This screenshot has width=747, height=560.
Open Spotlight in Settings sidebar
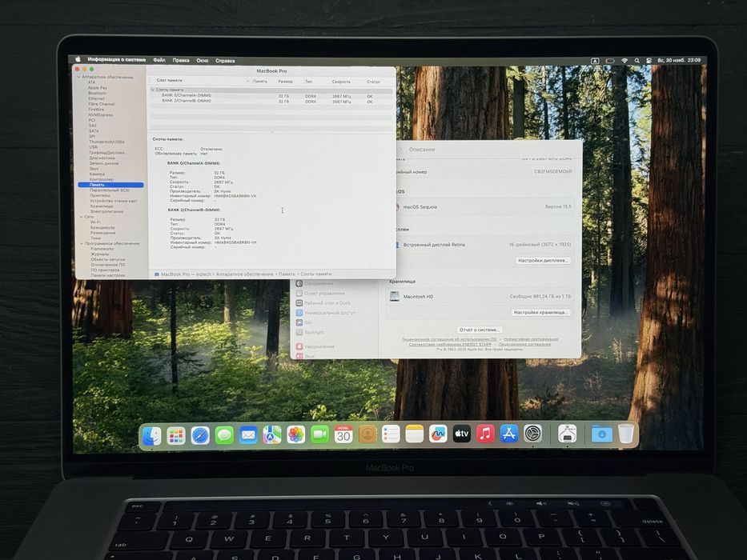point(314,332)
